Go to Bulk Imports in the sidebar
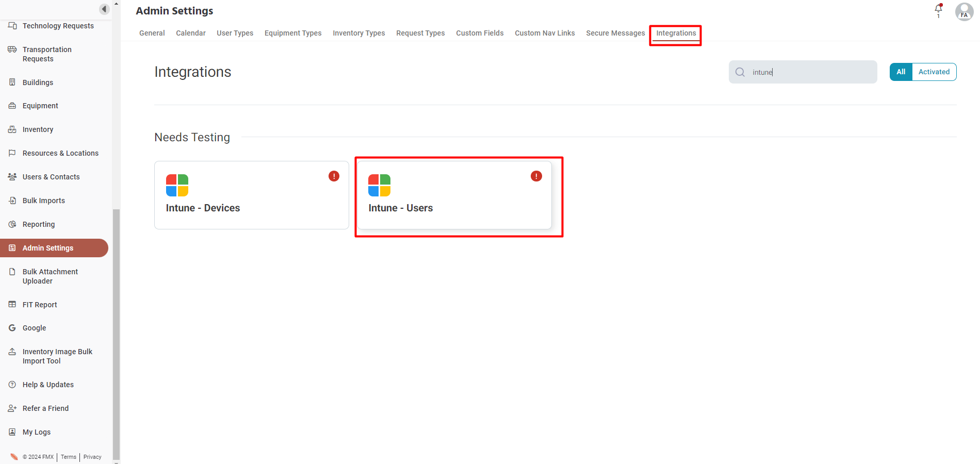This screenshot has width=980, height=464. point(43,201)
